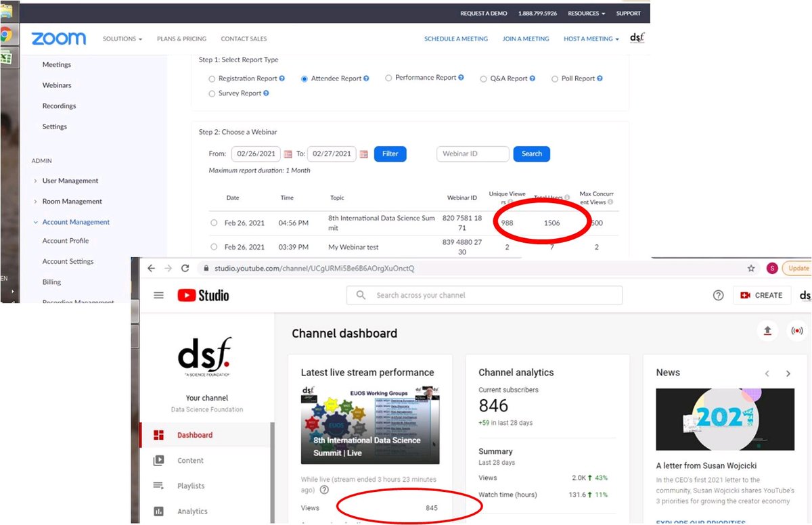Click the From date field 02/26/2021

256,154
